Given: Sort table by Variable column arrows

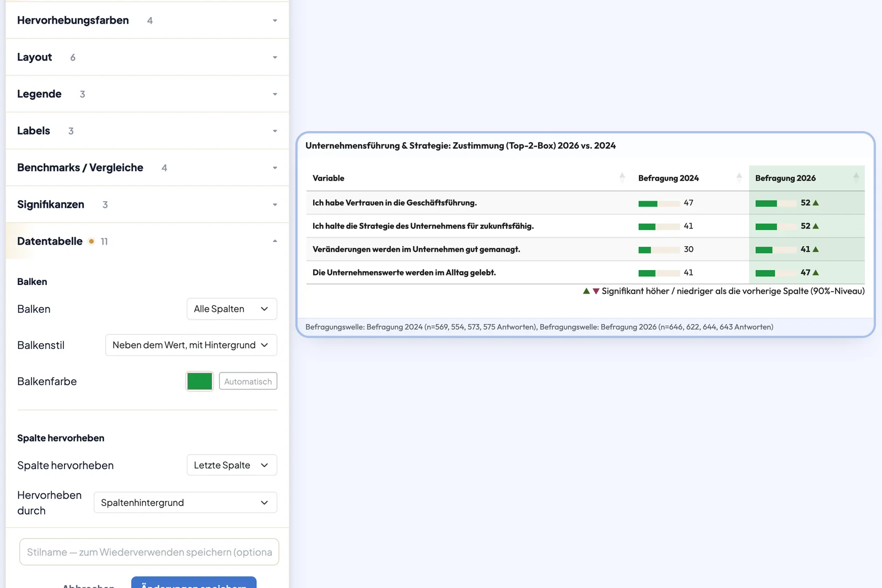Looking at the screenshot, I should 622,177.
